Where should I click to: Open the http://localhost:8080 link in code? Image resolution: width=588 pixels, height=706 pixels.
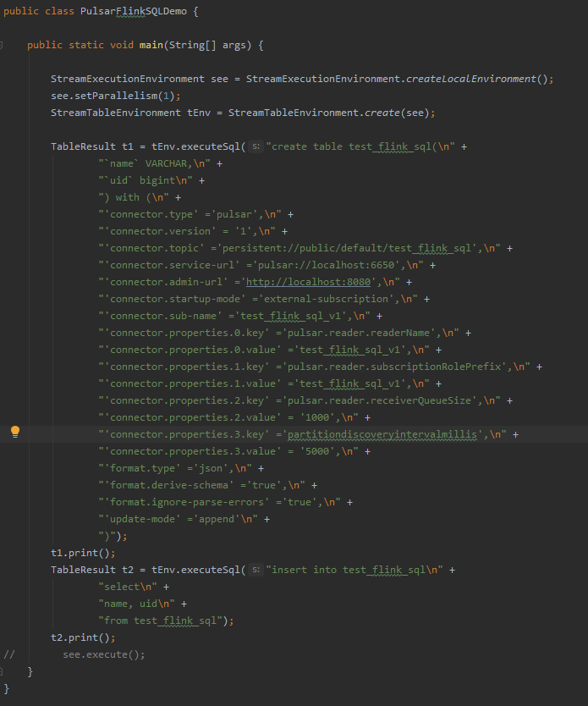pos(308,282)
